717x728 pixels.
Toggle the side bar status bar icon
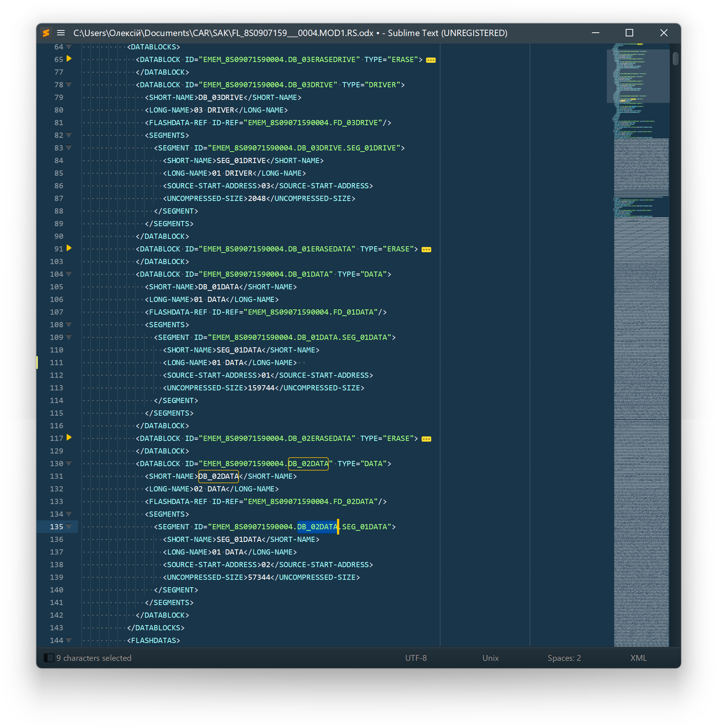pos(49,657)
